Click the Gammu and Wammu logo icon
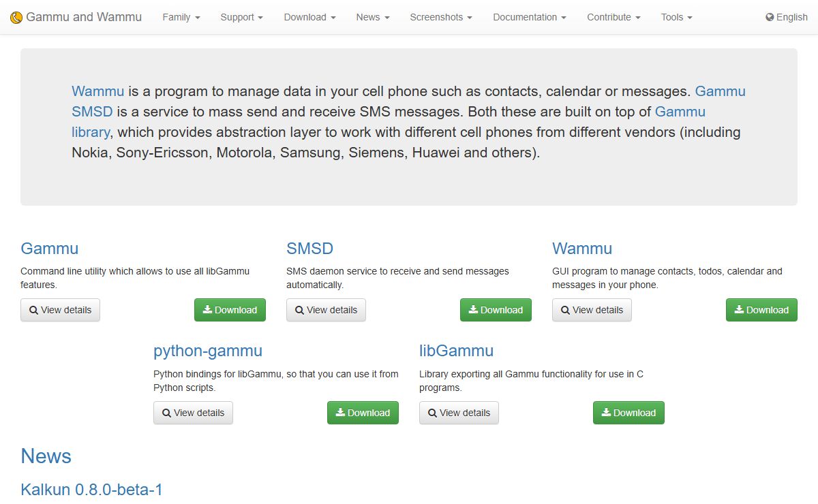Viewport: 818px width, 504px height. click(16, 17)
